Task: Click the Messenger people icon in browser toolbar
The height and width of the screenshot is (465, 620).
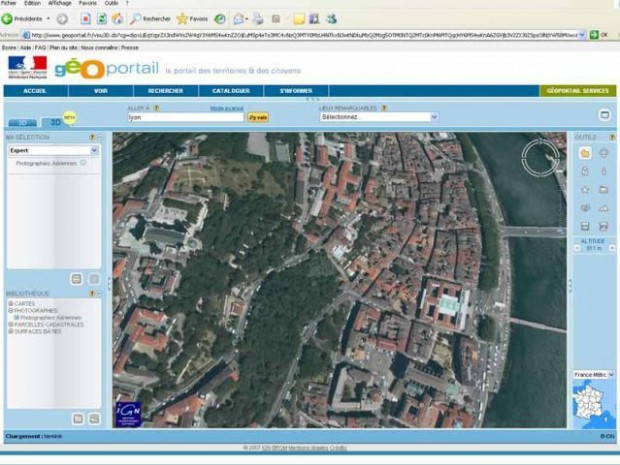Action: 331,19
